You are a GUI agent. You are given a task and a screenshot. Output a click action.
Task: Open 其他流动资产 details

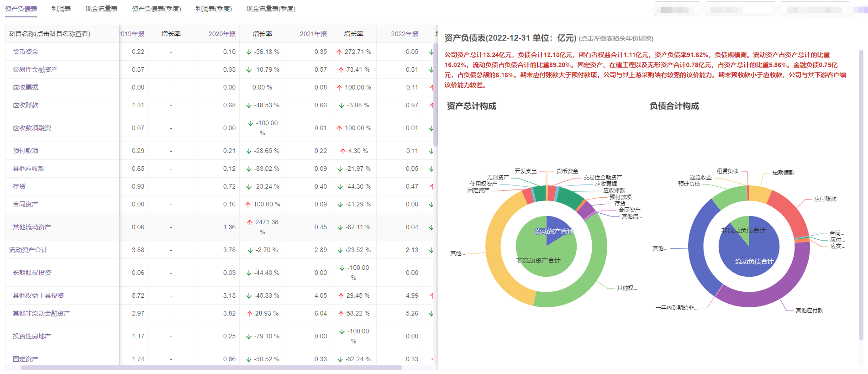(x=32, y=227)
